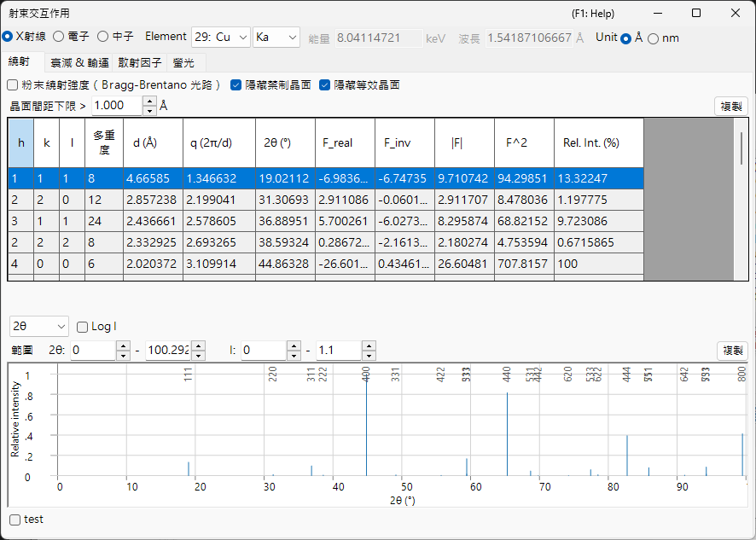The width and height of the screenshot is (756, 540).
Task: Increase 2θ range minimum stepper up
Action: pyautogui.click(x=124, y=345)
